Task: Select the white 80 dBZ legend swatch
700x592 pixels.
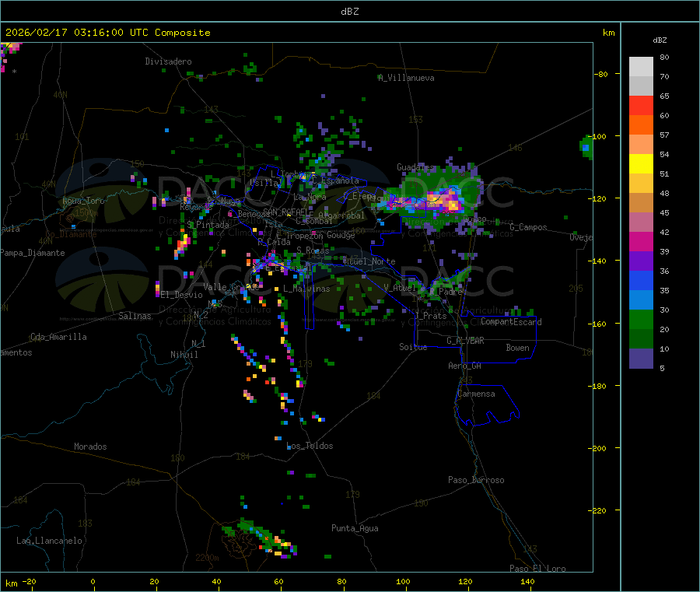Action: 641,67
